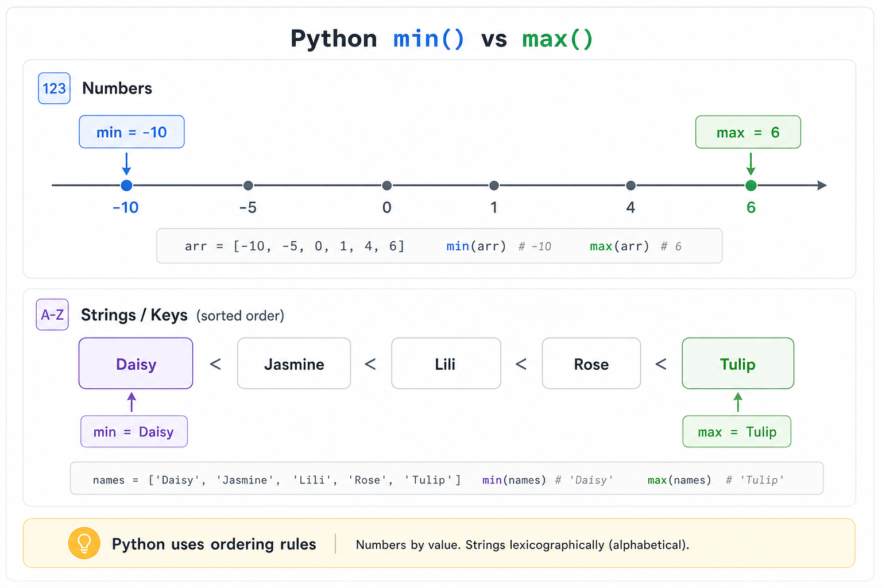Click the 123 Numbers section icon
The width and height of the screenshot is (882, 588).
coord(54,88)
